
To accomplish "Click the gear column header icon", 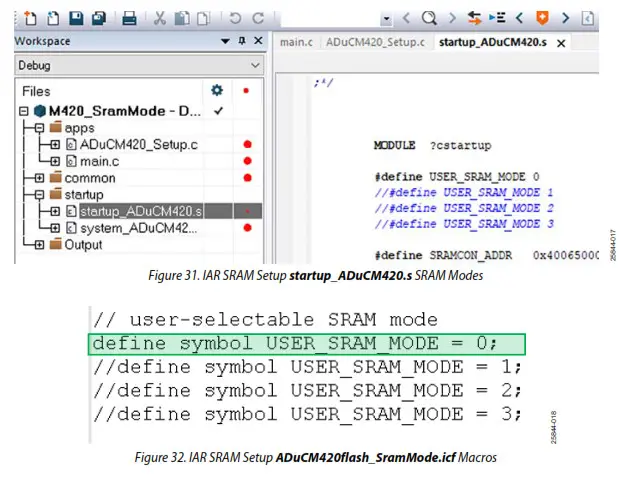I will 217,91.
